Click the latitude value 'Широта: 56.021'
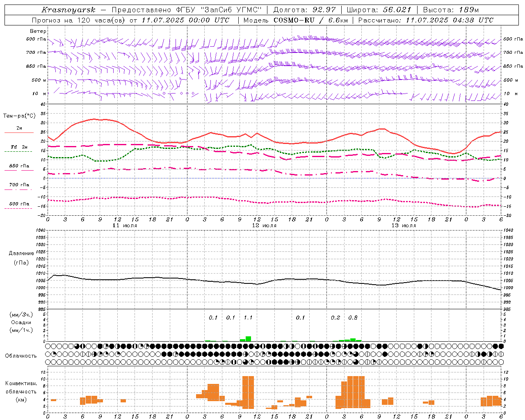 click(x=379, y=10)
